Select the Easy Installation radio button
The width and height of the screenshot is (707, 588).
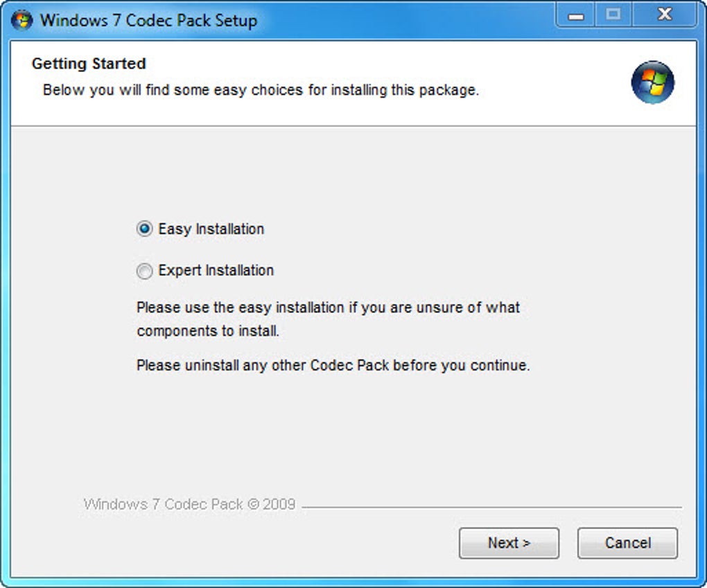pos(144,229)
